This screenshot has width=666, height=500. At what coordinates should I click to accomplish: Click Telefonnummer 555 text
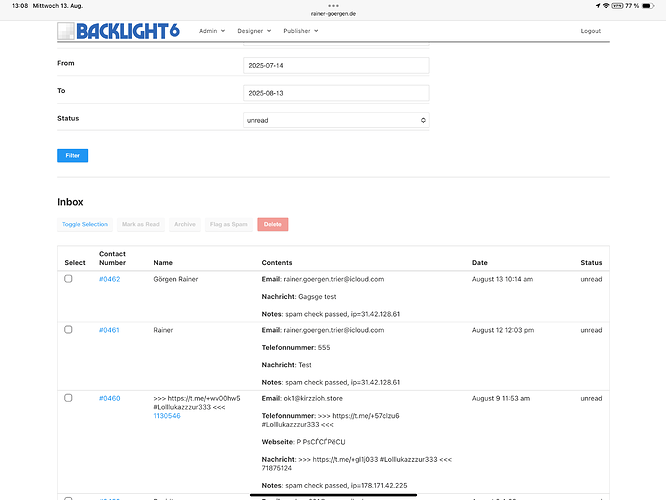(x=296, y=347)
